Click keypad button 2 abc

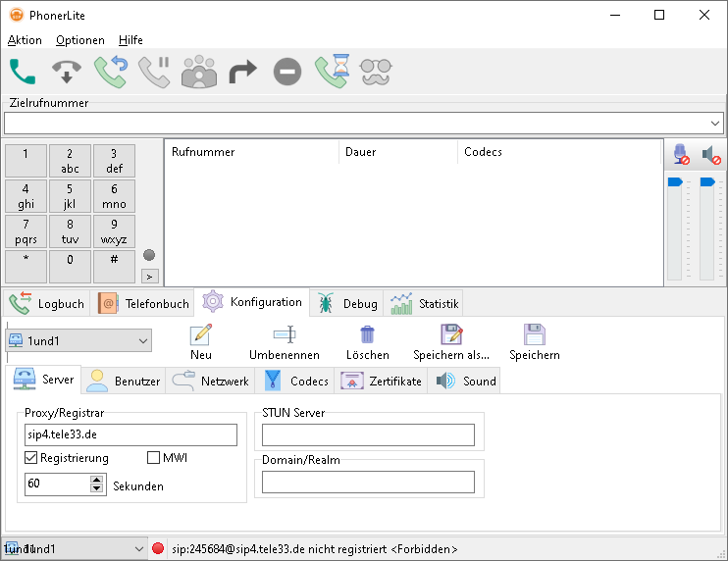70,161
